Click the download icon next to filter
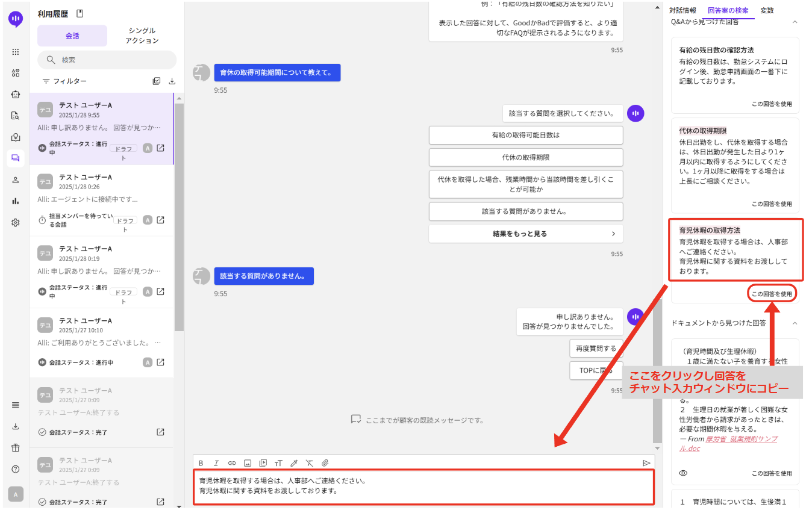The width and height of the screenshot is (812, 513). click(x=172, y=81)
